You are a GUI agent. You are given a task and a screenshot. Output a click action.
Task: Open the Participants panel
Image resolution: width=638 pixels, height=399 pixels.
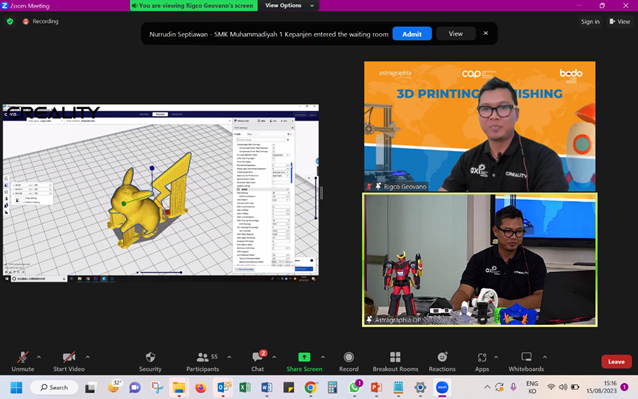coord(203,362)
